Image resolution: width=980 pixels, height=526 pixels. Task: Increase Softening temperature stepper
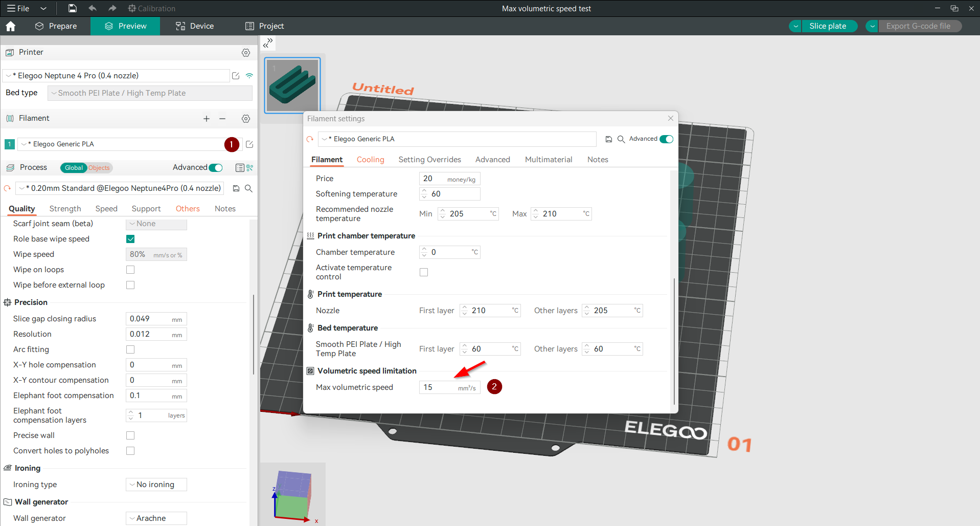pyautogui.click(x=424, y=191)
